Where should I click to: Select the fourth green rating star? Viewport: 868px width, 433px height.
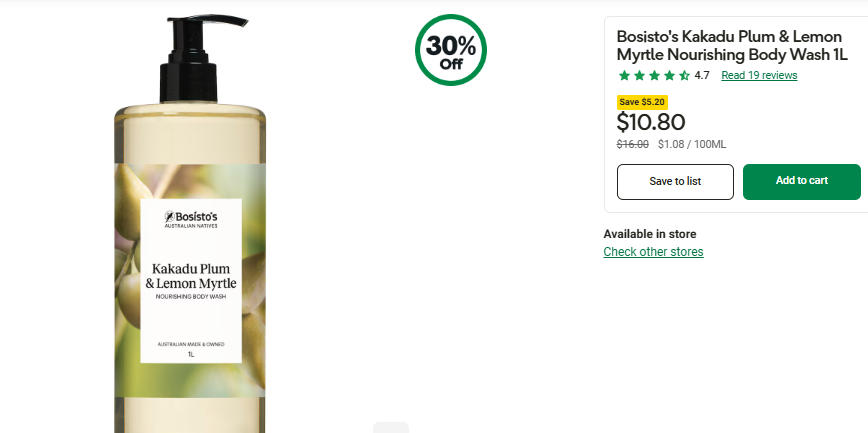[x=669, y=75]
